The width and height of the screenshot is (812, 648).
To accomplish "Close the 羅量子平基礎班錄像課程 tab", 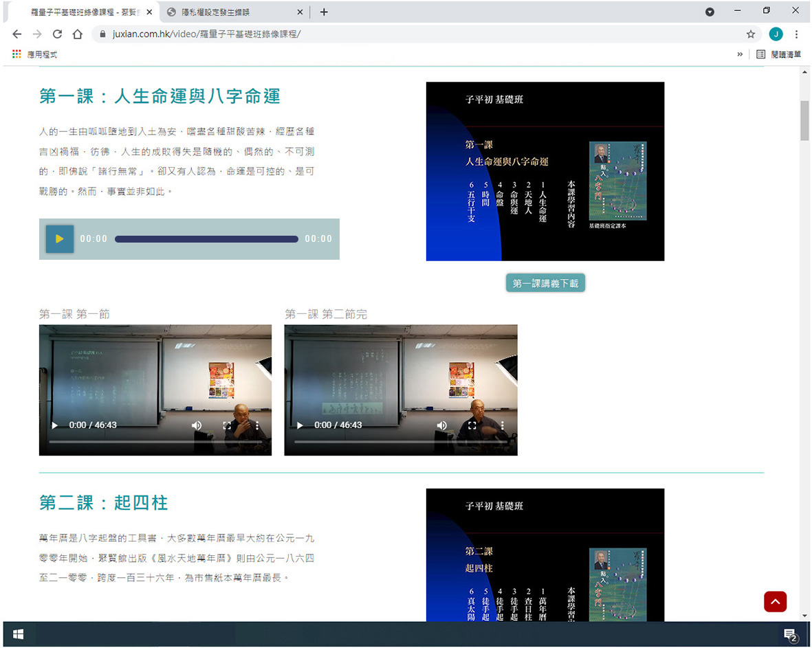I will (x=149, y=12).
